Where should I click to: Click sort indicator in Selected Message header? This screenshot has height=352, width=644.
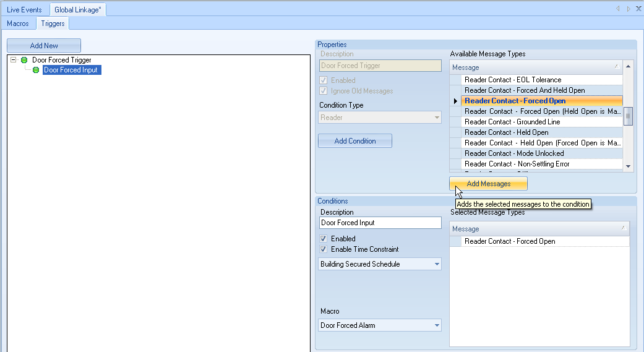[622, 229]
